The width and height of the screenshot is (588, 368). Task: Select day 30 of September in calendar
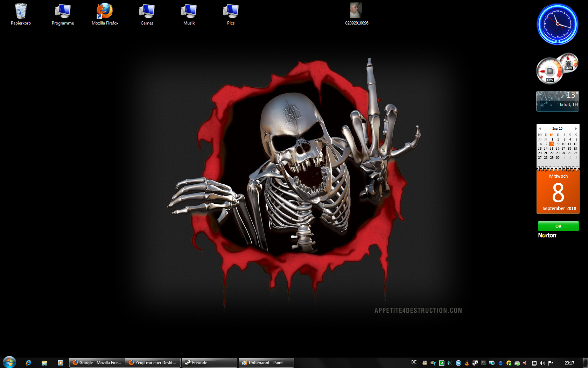(558, 157)
